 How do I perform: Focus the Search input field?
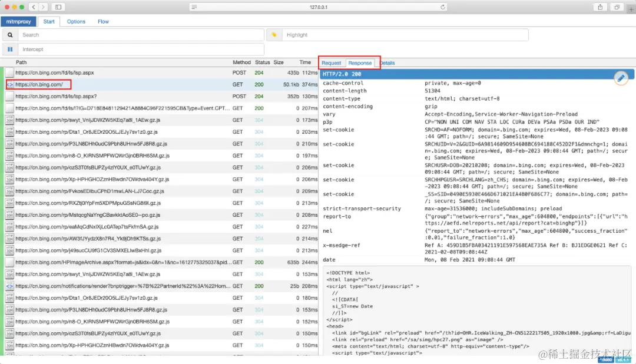point(141,35)
